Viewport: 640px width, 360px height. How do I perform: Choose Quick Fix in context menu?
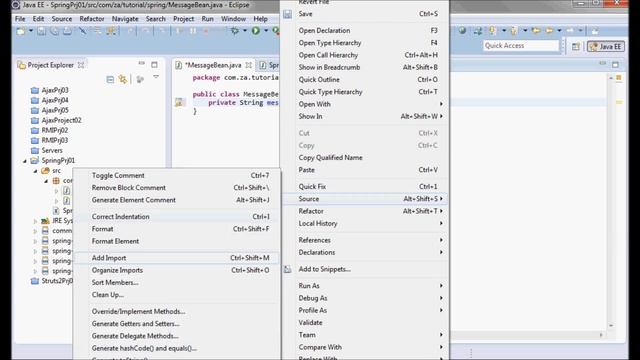pos(365,187)
